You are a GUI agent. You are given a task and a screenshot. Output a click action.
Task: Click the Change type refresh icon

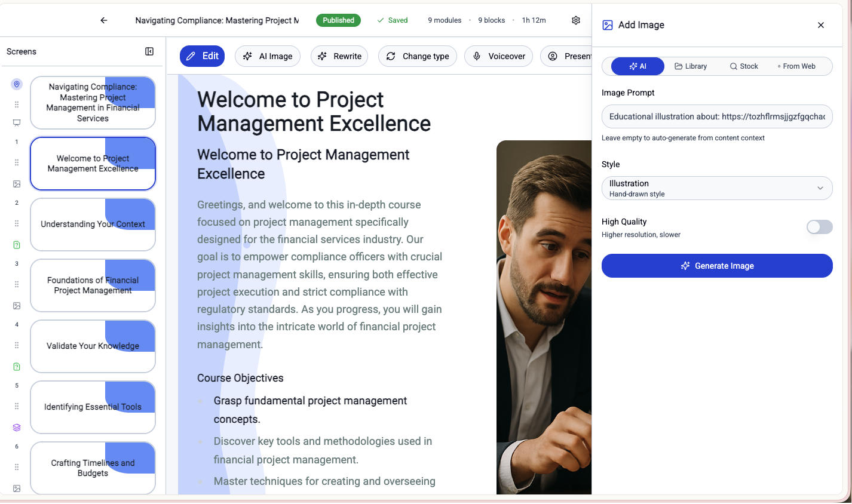click(391, 56)
